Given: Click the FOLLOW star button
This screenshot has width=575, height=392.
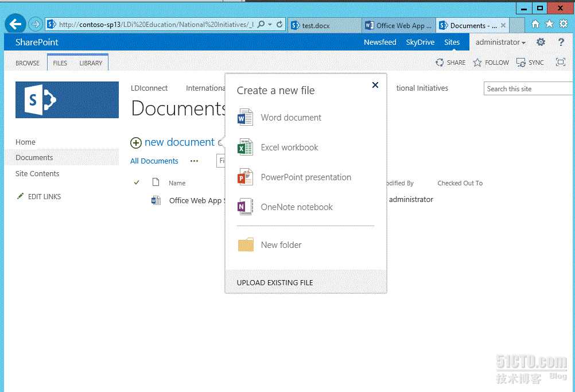Looking at the screenshot, I should click(x=491, y=63).
